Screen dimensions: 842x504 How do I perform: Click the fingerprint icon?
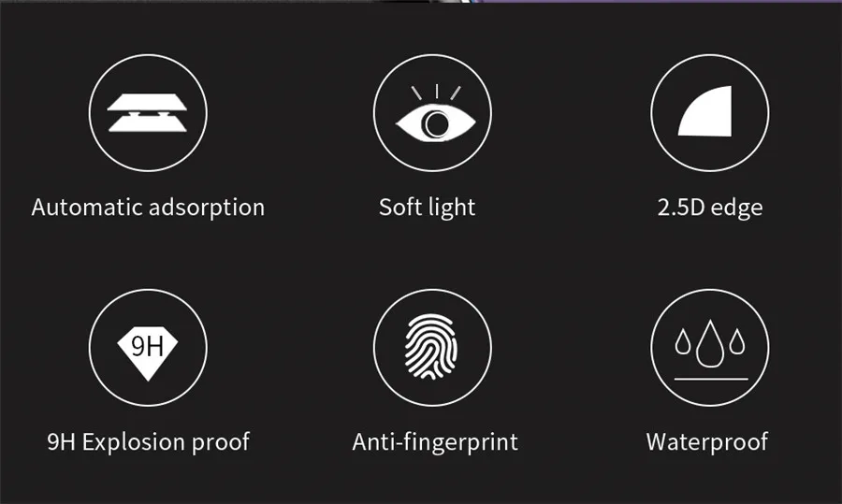[x=431, y=347]
